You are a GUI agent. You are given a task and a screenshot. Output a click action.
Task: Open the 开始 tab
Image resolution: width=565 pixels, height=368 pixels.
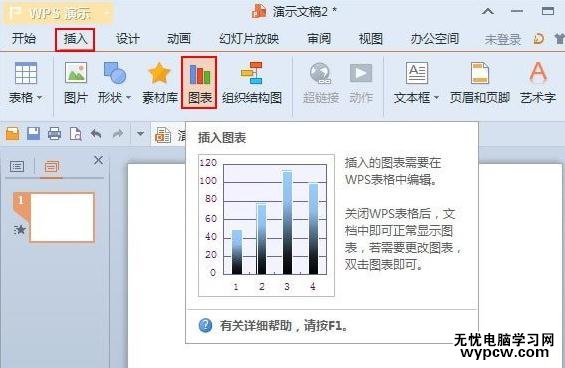[x=24, y=39]
